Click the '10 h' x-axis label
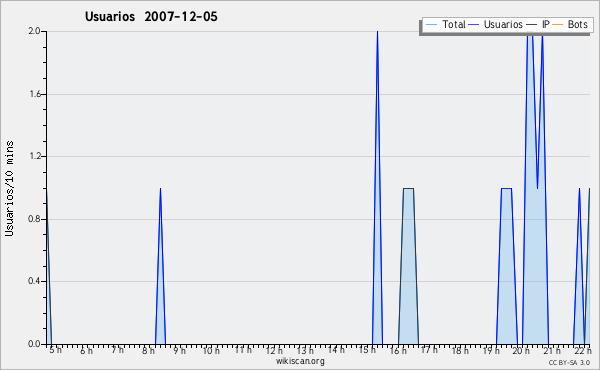 pyautogui.click(x=211, y=350)
